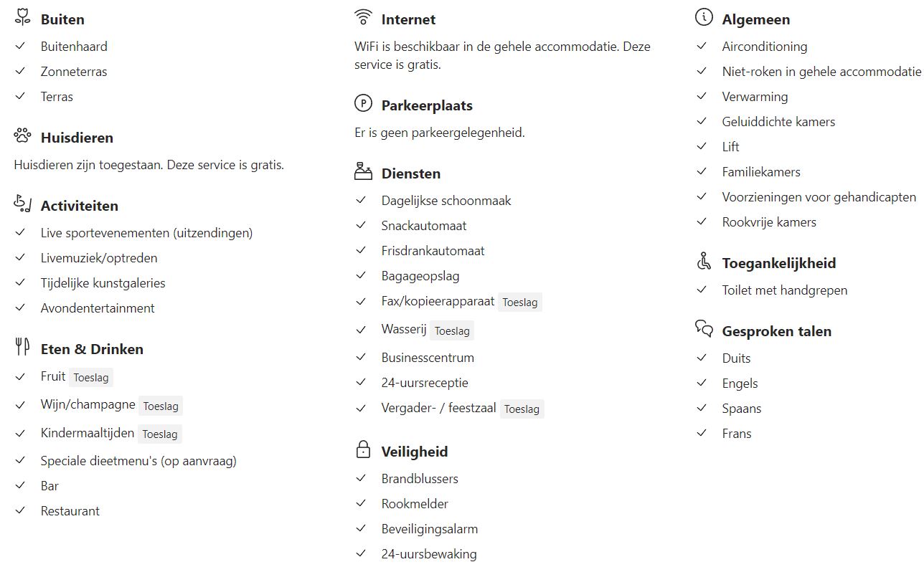Click the checkmark before 24-uursreceptie
This screenshot has width=924, height=567.
point(361,383)
